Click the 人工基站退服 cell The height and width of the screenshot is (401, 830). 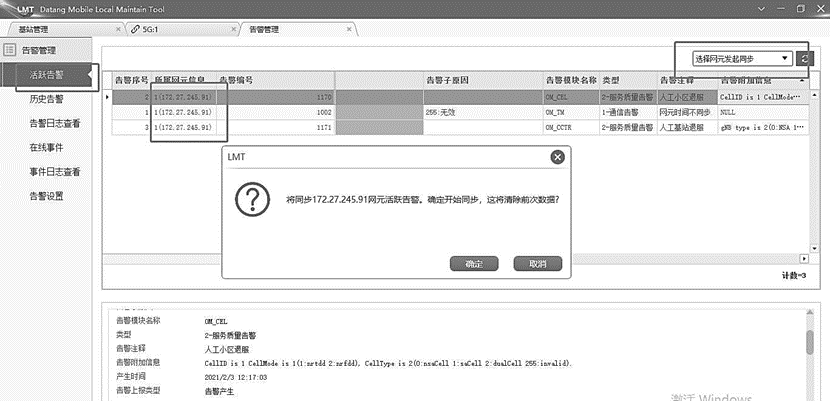(x=687, y=127)
